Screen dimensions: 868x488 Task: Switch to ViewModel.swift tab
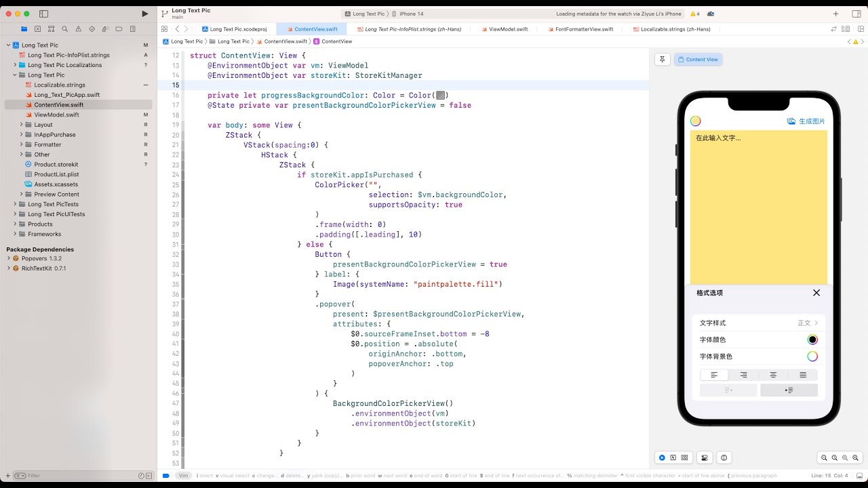point(504,29)
